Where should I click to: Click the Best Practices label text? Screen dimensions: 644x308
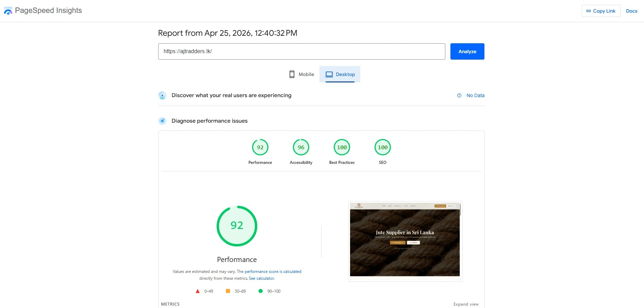(x=342, y=163)
